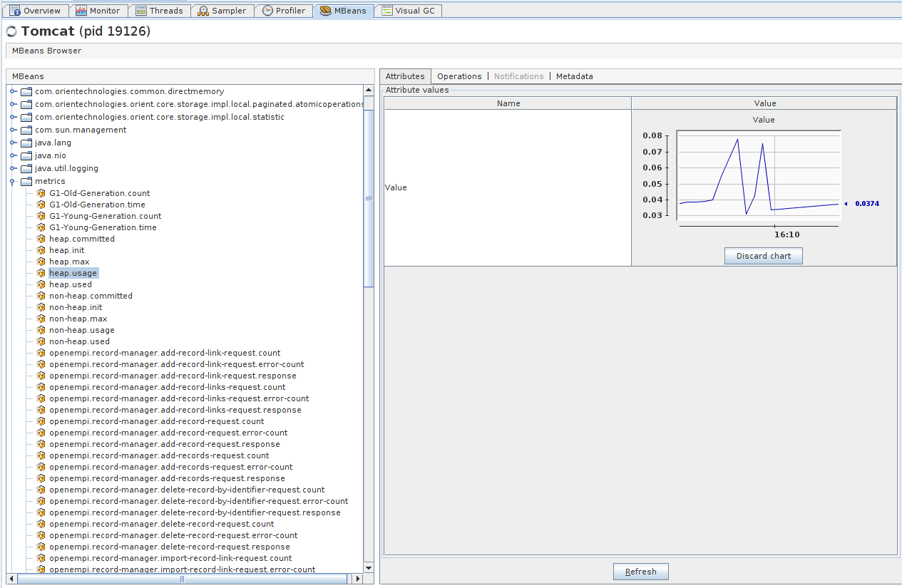
Task: Click the non-heap.init bean icon
Action: tap(41, 307)
